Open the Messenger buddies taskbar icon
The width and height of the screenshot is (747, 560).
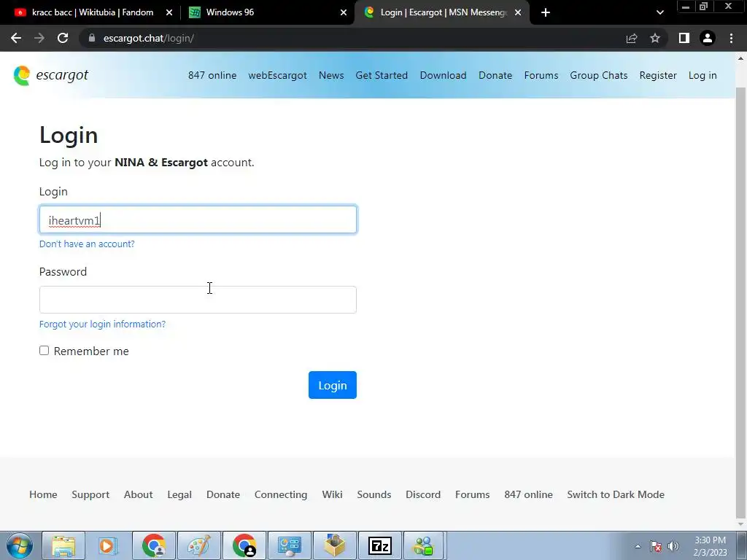pyautogui.click(x=424, y=545)
